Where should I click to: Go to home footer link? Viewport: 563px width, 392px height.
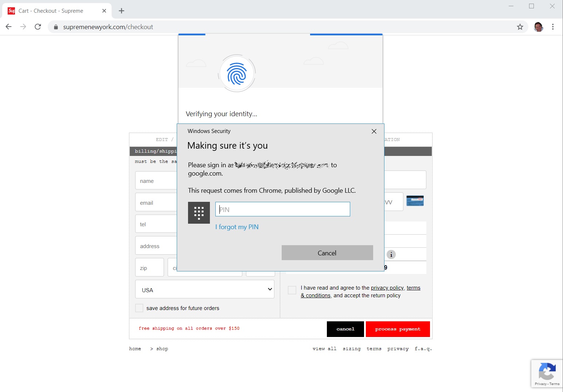pos(135,349)
